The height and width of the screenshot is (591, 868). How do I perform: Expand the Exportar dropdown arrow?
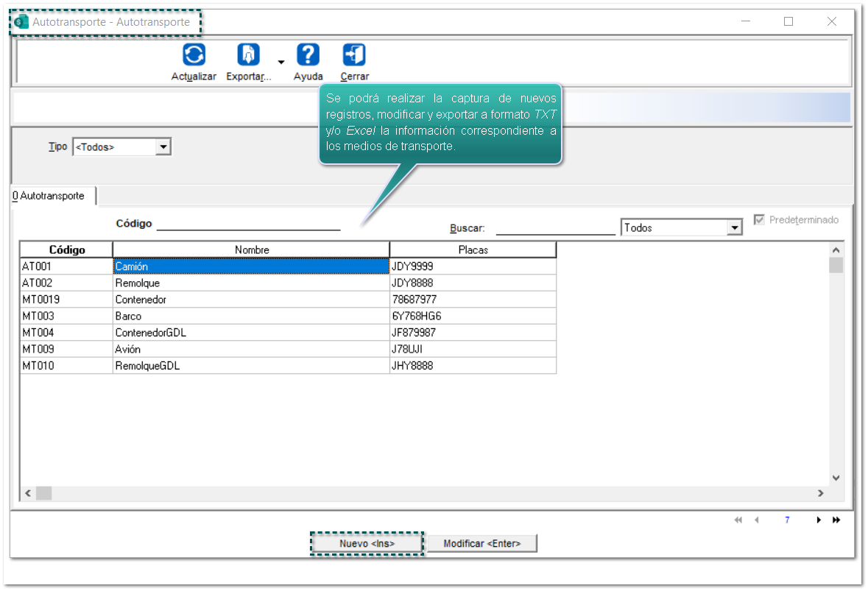click(x=281, y=63)
